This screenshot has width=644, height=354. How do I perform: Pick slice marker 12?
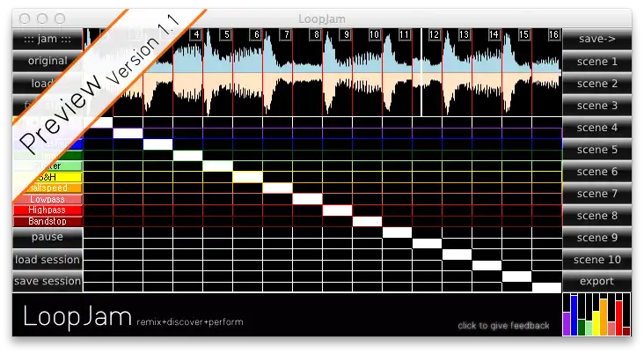(435, 34)
